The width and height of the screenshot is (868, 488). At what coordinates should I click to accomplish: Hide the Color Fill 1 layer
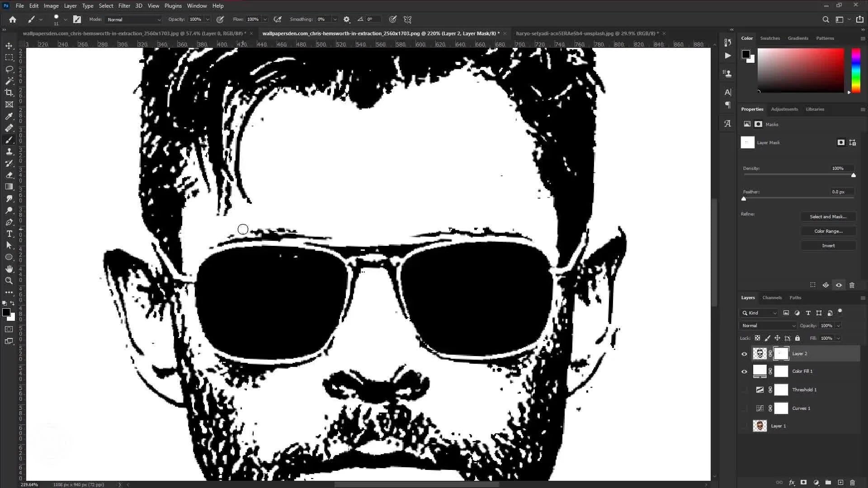click(x=744, y=371)
